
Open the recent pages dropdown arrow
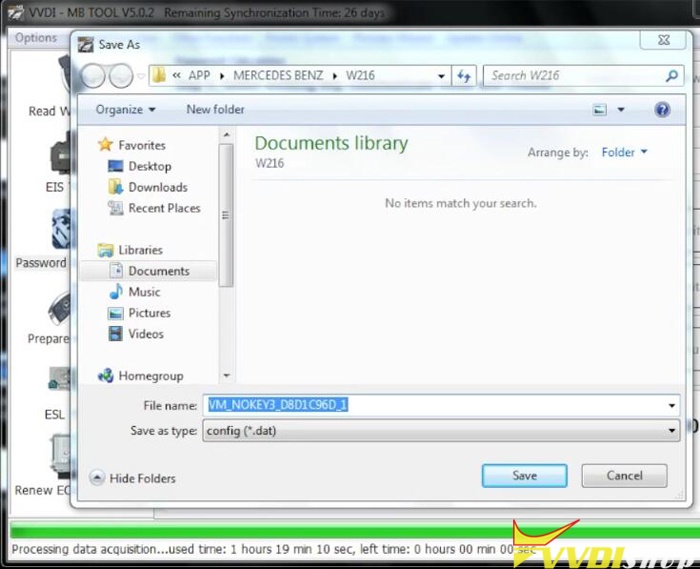(141, 76)
